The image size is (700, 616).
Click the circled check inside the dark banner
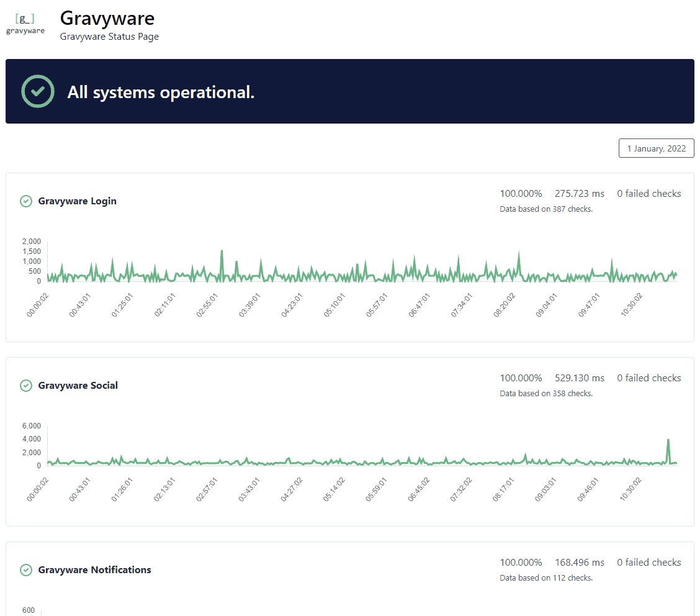click(38, 91)
